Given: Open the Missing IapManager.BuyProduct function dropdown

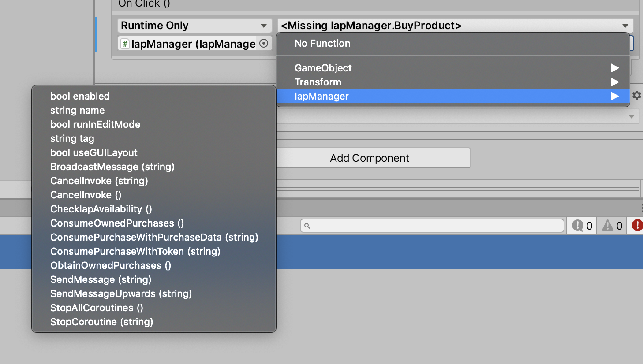Looking at the screenshot, I should point(454,25).
